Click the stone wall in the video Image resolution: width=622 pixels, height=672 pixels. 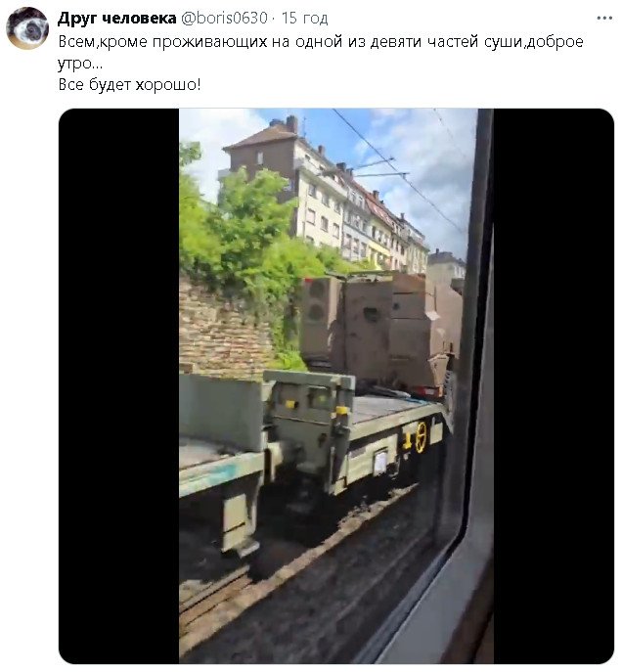225,328
